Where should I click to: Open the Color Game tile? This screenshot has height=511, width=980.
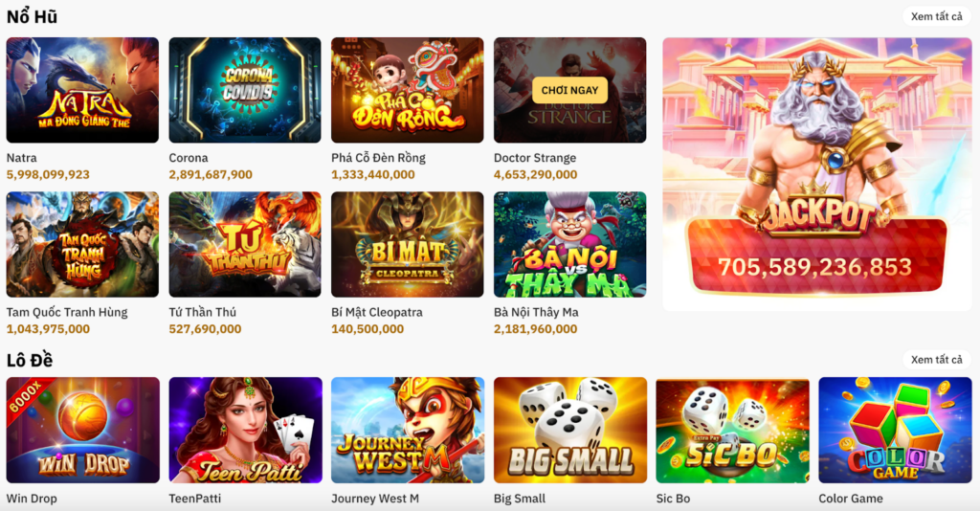(895, 430)
